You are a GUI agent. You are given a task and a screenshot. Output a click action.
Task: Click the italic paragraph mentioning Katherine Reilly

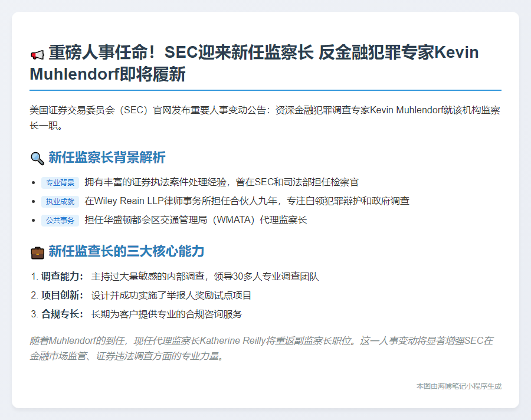[x=261, y=349]
